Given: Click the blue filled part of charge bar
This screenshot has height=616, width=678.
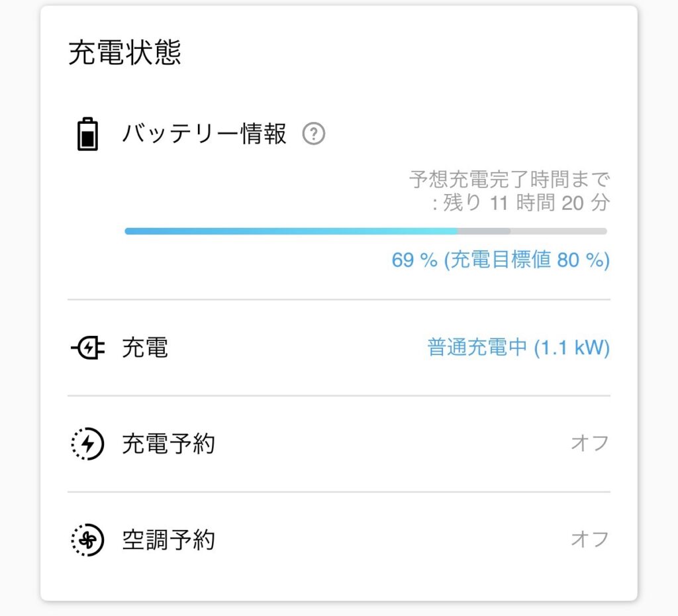Looking at the screenshot, I should [291, 231].
